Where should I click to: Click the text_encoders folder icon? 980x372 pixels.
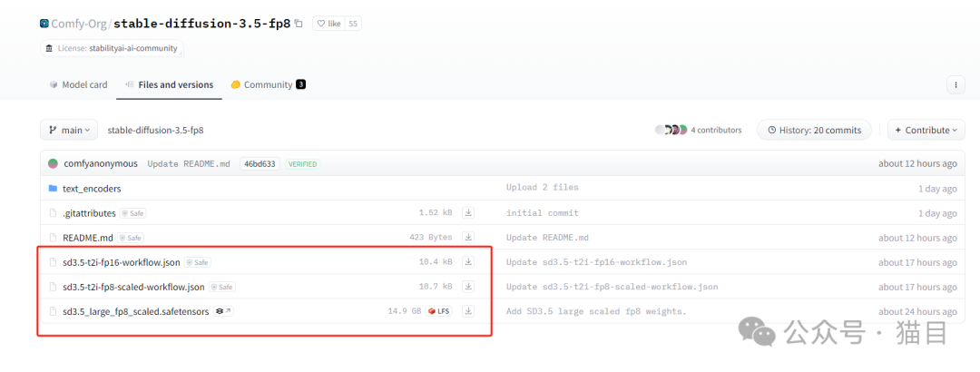point(54,188)
